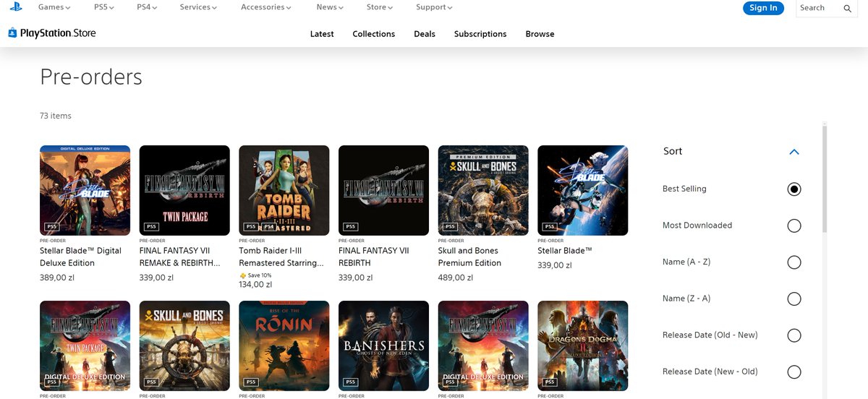868x399 pixels.
Task: Select Best Selling sort option
Action: pyautogui.click(x=794, y=189)
